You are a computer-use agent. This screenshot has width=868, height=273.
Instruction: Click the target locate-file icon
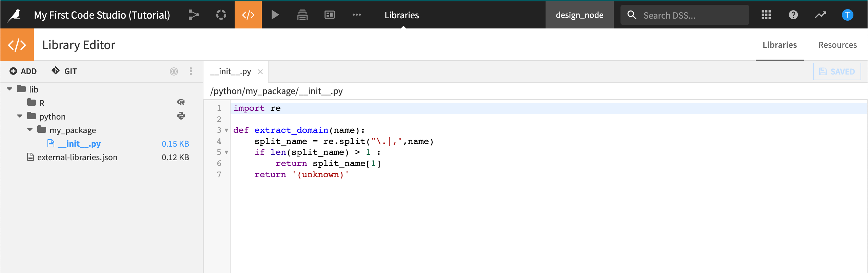(174, 71)
